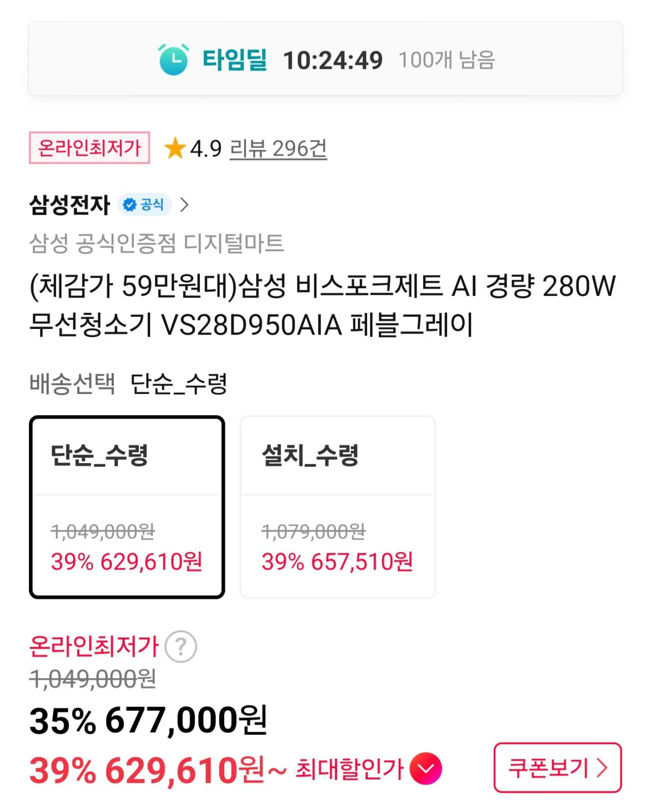Click the arrow icon inside the 쿠폰보기 button
The image size is (651, 812).
pyautogui.click(x=604, y=769)
